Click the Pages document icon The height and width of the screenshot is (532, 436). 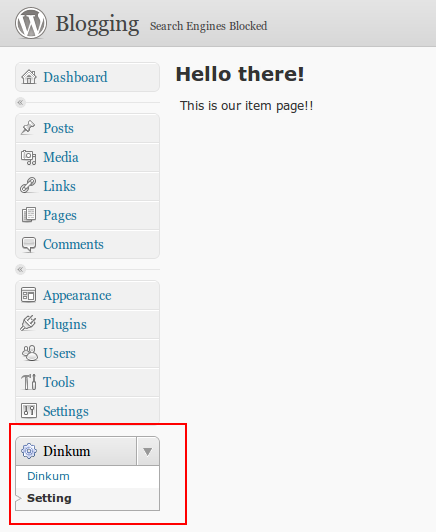[29, 215]
